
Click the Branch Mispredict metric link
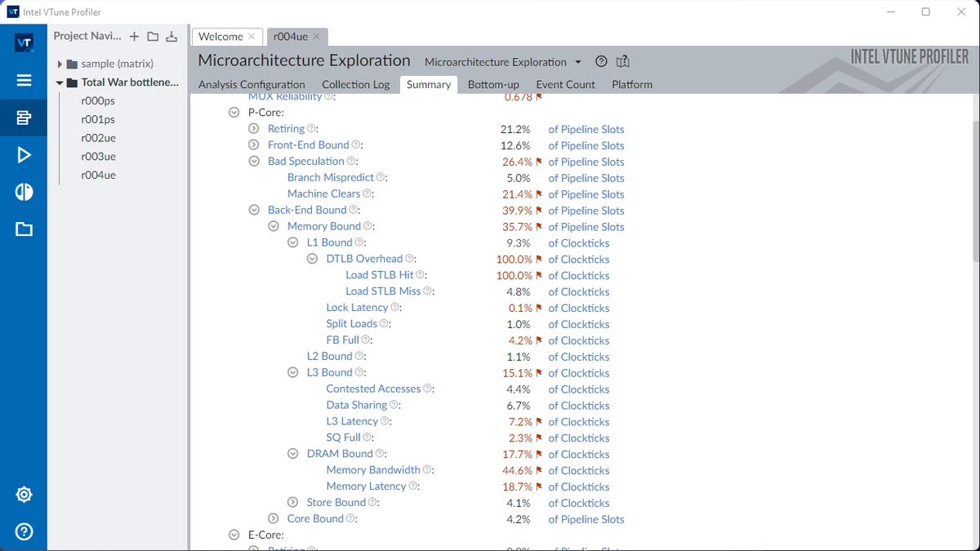[331, 178]
